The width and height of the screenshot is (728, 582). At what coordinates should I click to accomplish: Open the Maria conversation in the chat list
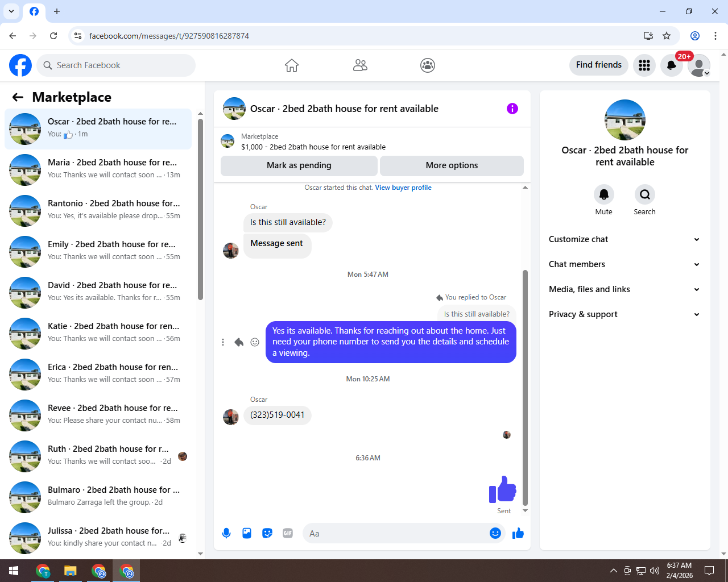[98, 170]
